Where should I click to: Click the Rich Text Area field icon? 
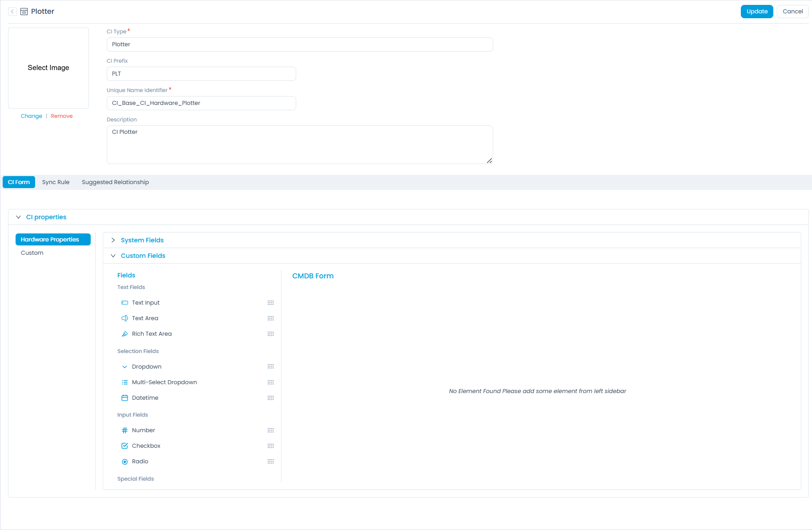(125, 334)
